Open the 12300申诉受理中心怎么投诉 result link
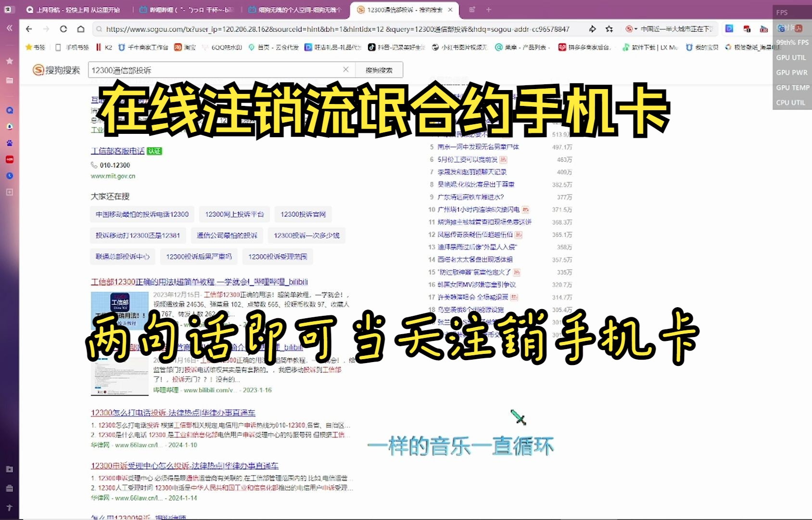 pos(185,466)
